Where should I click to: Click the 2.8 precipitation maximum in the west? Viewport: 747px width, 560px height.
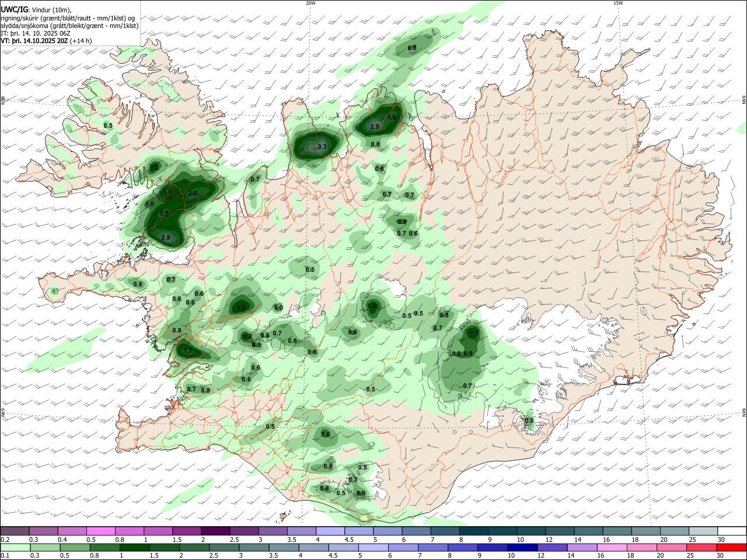(x=166, y=237)
